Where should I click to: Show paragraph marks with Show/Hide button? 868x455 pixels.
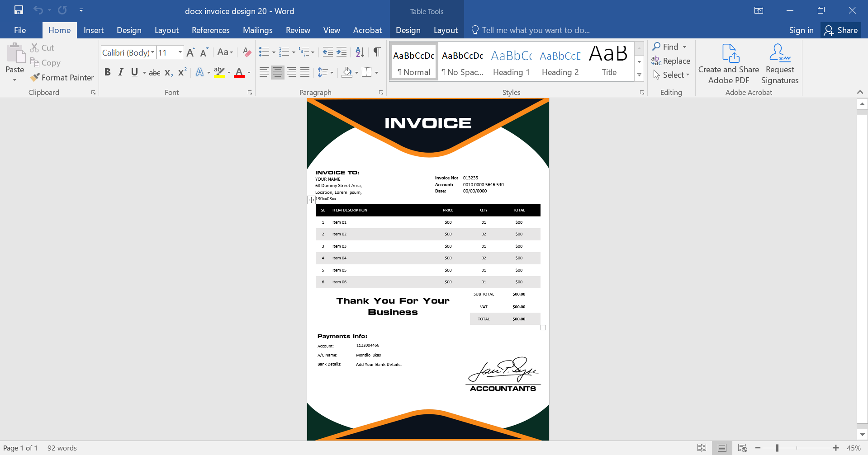pos(377,52)
